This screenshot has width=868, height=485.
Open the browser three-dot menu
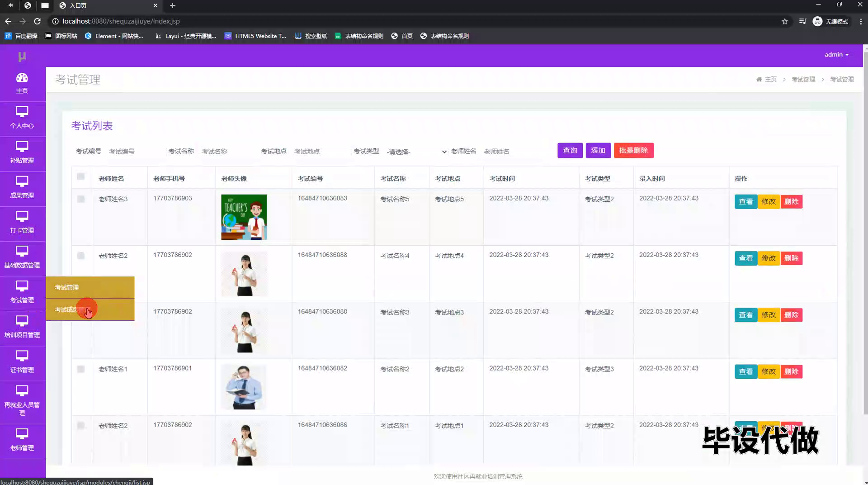(x=861, y=21)
